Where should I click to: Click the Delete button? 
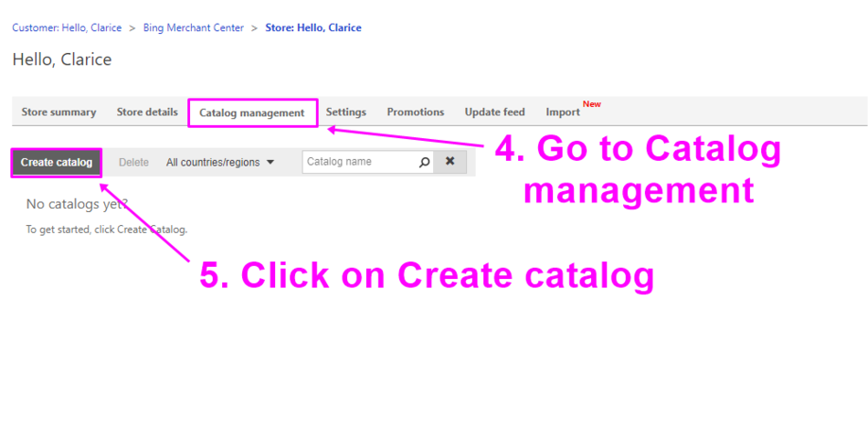pyautogui.click(x=133, y=163)
